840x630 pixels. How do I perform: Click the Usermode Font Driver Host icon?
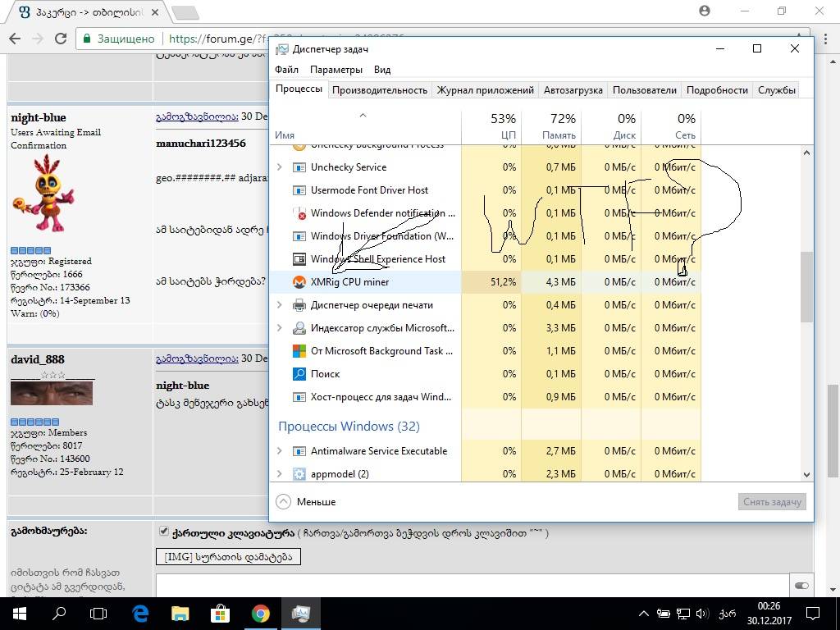pos(299,190)
